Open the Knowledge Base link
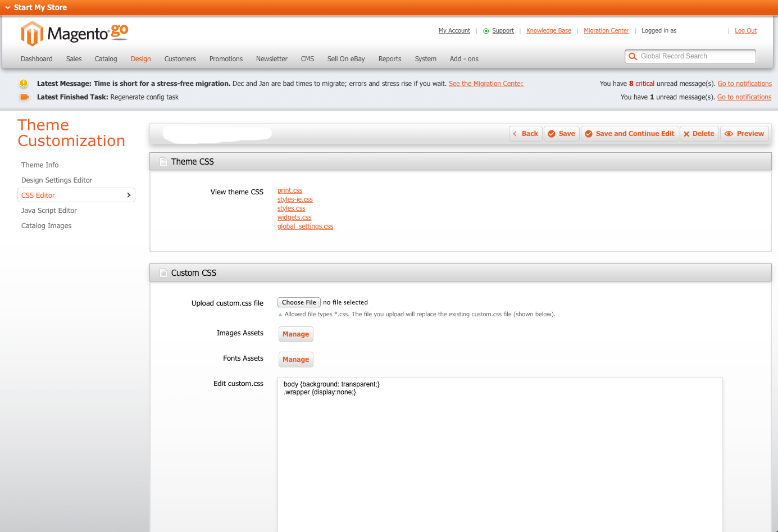 coord(549,31)
